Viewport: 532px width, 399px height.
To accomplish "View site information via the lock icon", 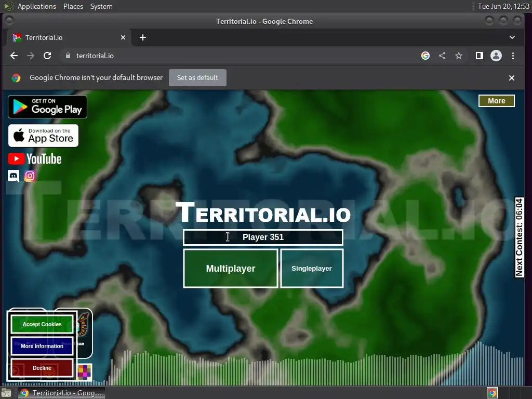I will tap(68, 56).
